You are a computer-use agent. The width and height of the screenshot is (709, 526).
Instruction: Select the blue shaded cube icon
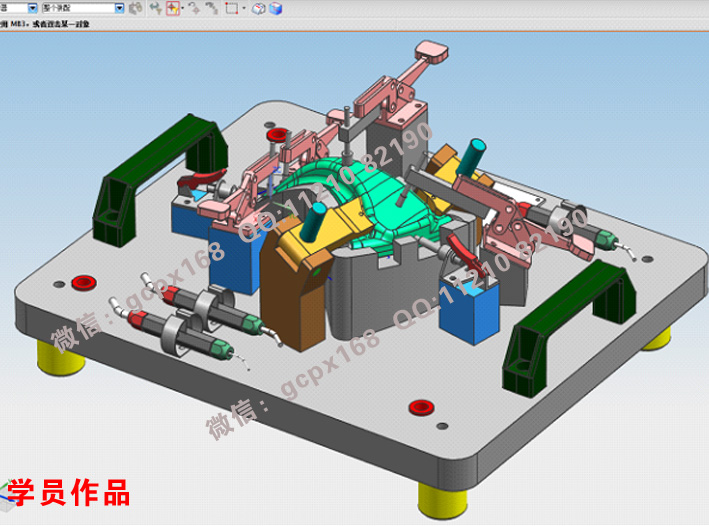coord(275,8)
